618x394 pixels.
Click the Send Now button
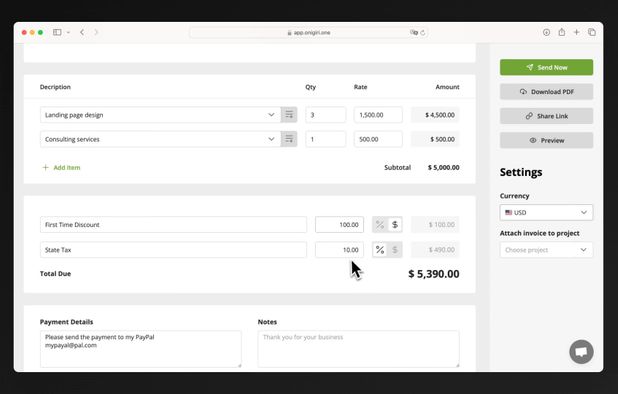(x=546, y=67)
